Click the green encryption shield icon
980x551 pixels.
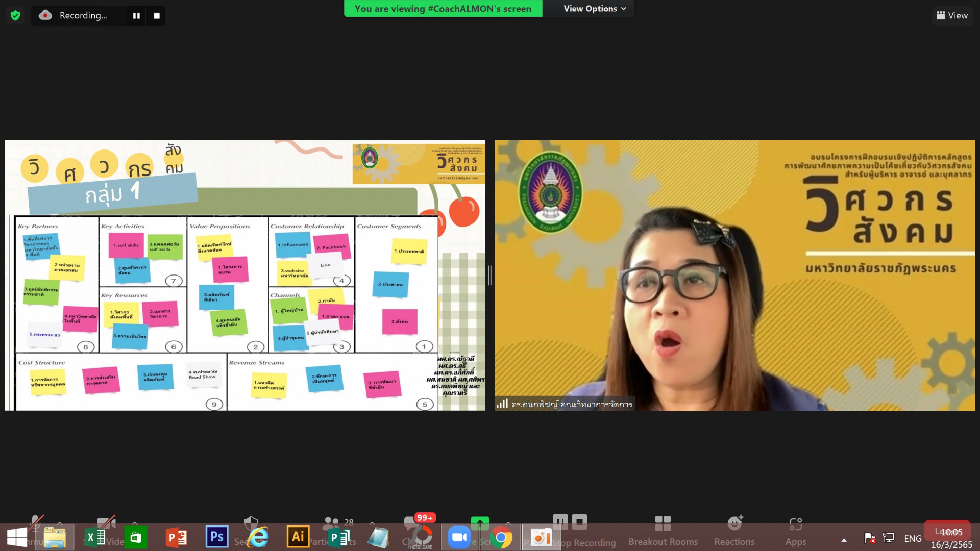click(15, 15)
